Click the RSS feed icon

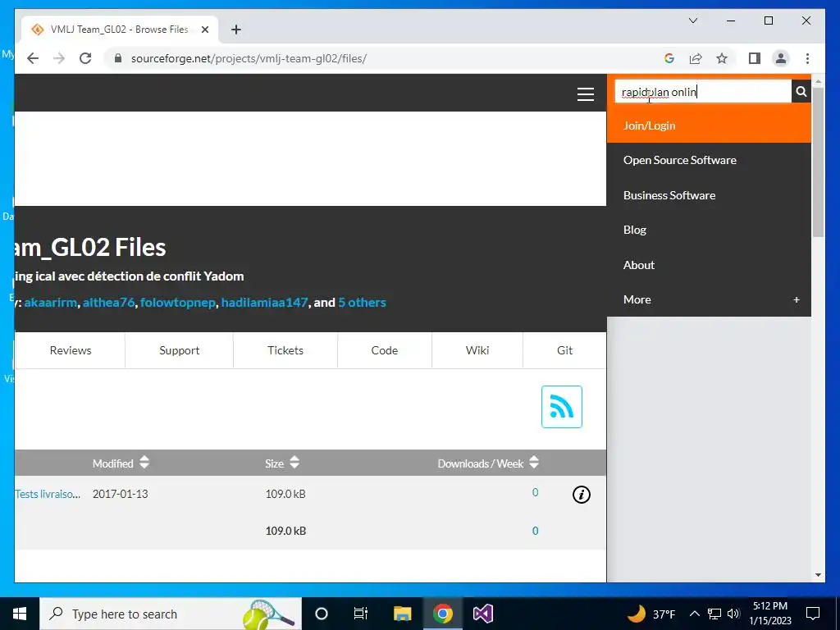tap(561, 407)
